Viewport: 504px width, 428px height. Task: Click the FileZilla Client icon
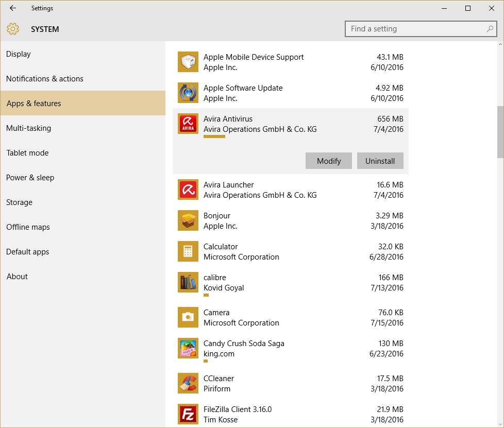[x=188, y=414]
